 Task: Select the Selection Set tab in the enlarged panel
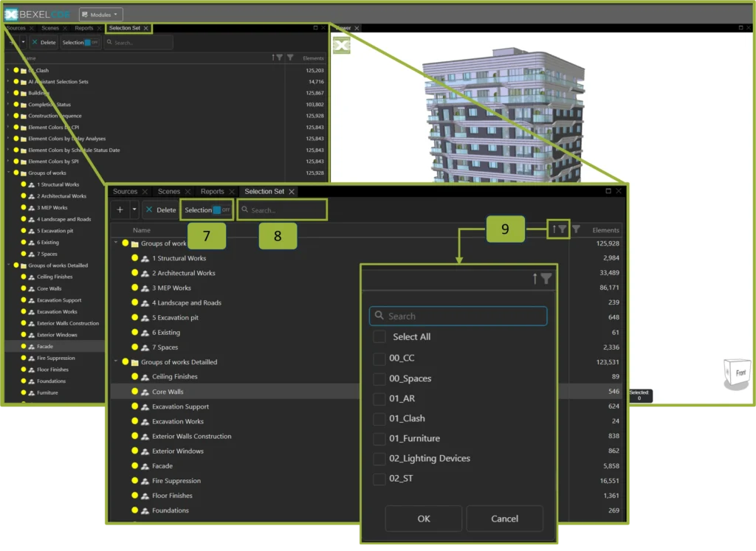coord(264,192)
